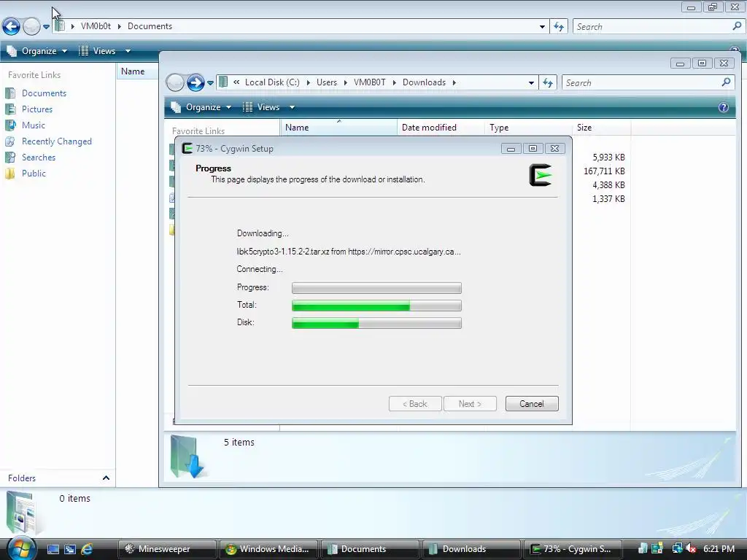Sort by Name column in Downloads window
The height and width of the screenshot is (560, 747).
338,128
